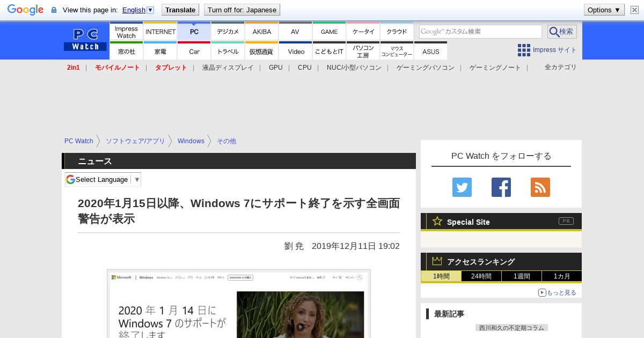Open the 液晶ディスプレイ category link

[228, 68]
